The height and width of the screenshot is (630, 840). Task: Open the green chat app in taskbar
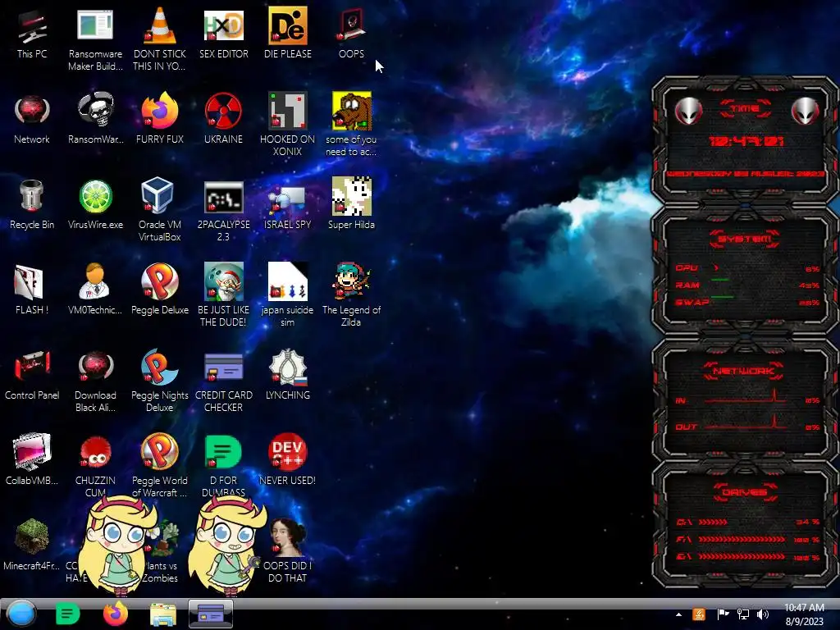click(x=67, y=614)
